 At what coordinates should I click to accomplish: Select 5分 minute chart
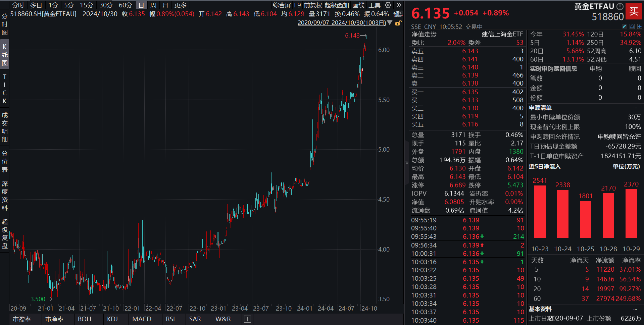(x=69, y=5)
